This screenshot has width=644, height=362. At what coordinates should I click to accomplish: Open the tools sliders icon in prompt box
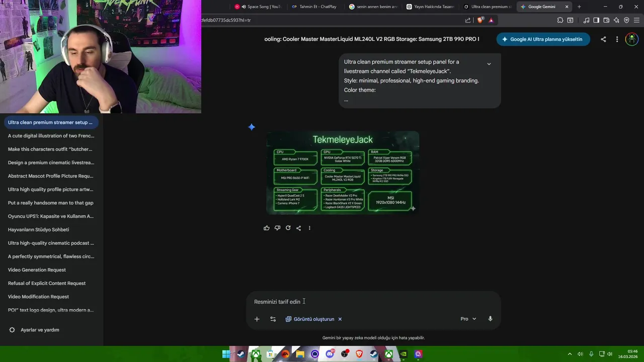pos(273,319)
